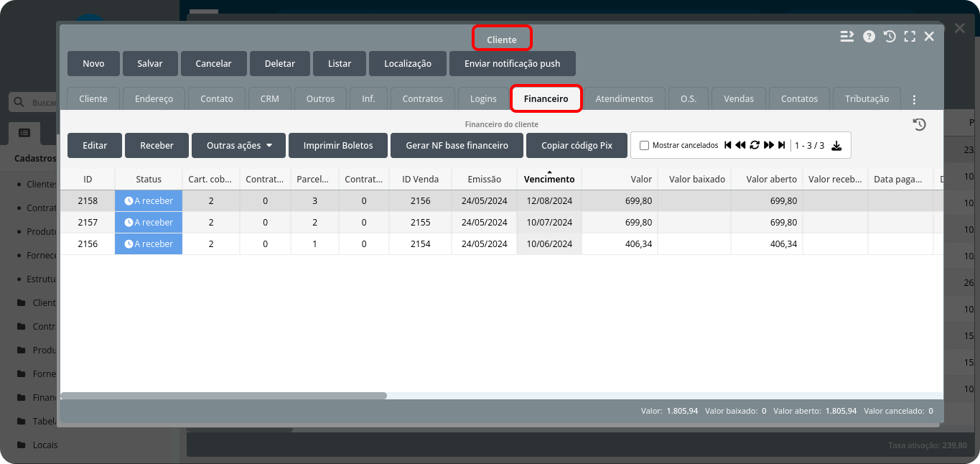Sort by the ID column header

(88, 179)
